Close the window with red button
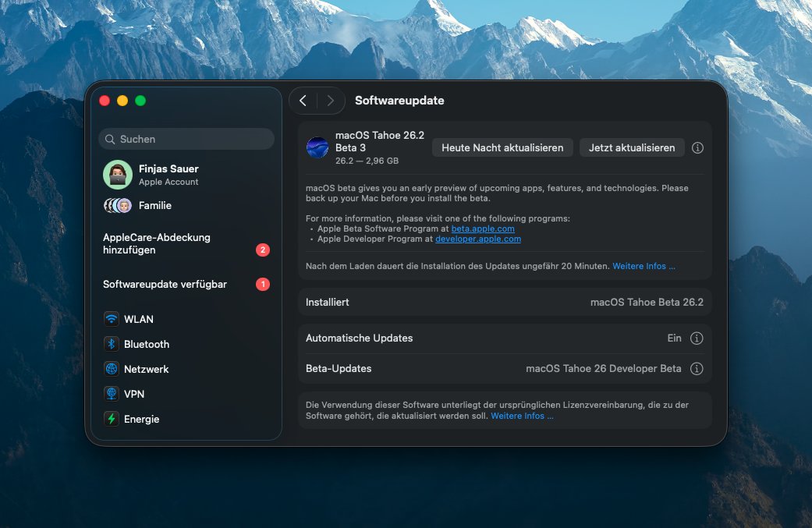812x528 pixels. (105, 101)
